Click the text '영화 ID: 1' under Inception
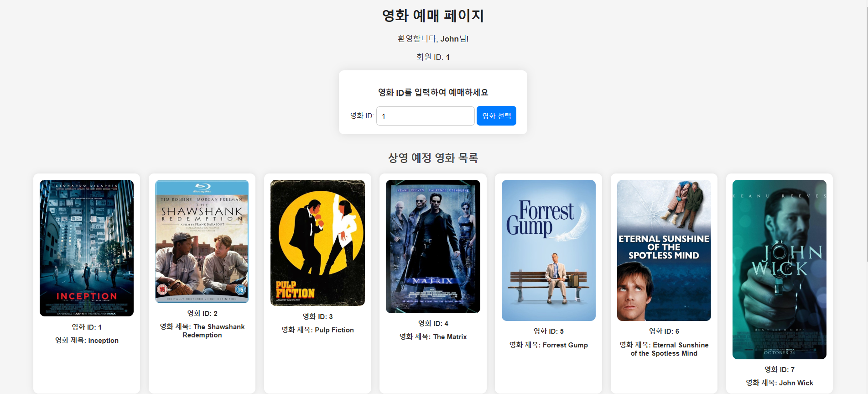This screenshot has width=868, height=394. [87, 327]
